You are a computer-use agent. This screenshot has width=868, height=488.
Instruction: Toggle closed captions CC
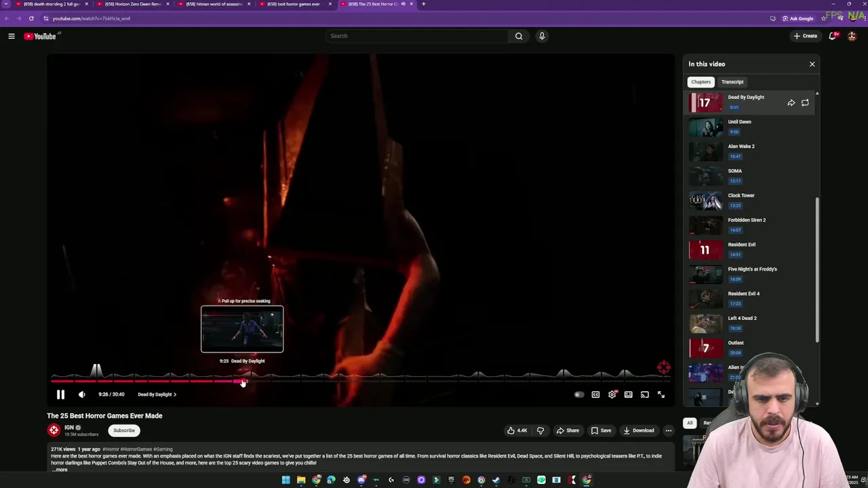[595, 394]
